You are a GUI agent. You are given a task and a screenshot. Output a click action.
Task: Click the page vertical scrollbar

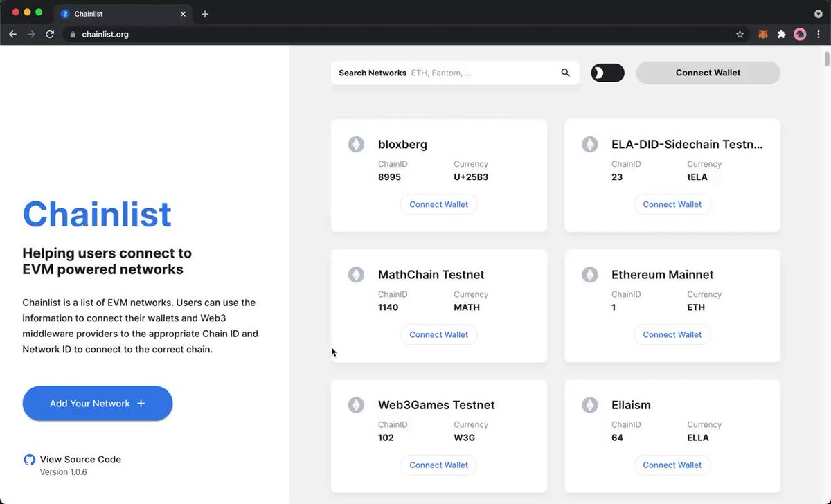click(x=827, y=59)
